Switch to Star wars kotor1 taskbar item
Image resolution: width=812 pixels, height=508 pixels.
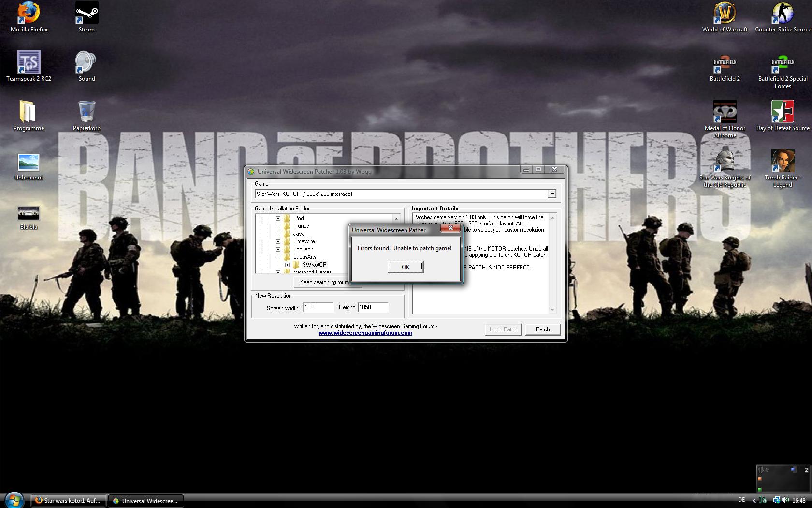[x=69, y=501]
